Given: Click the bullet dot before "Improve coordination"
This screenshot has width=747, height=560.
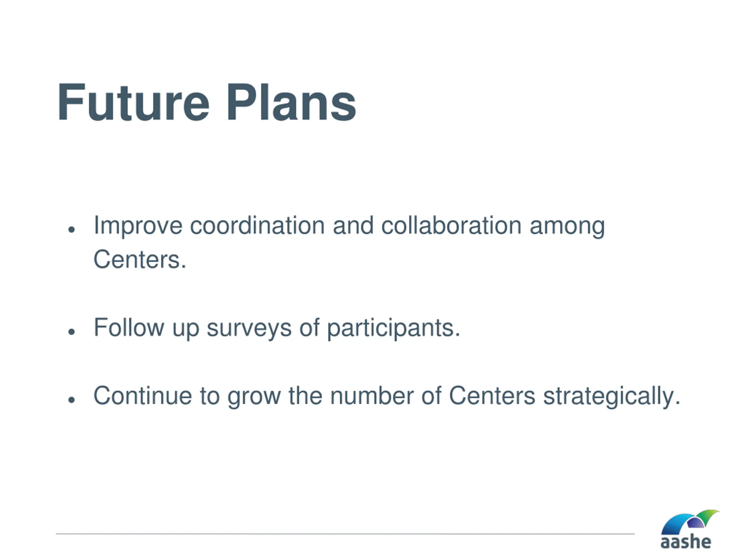Looking at the screenshot, I should [71, 230].
